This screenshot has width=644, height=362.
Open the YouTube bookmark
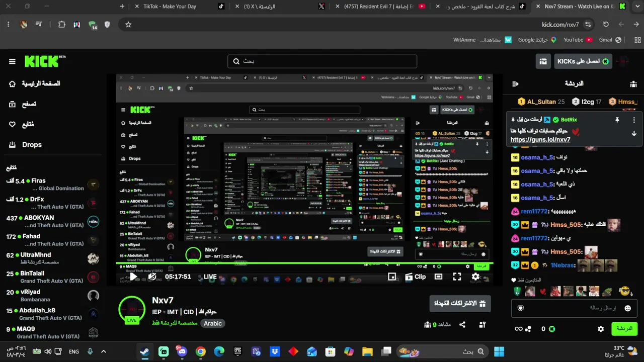(578, 40)
